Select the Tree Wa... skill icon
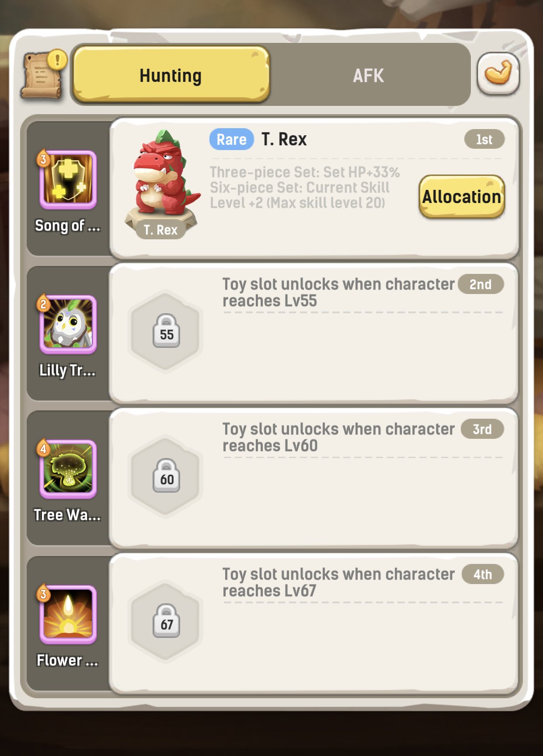543x756 pixels. click(x=68, y=469)
